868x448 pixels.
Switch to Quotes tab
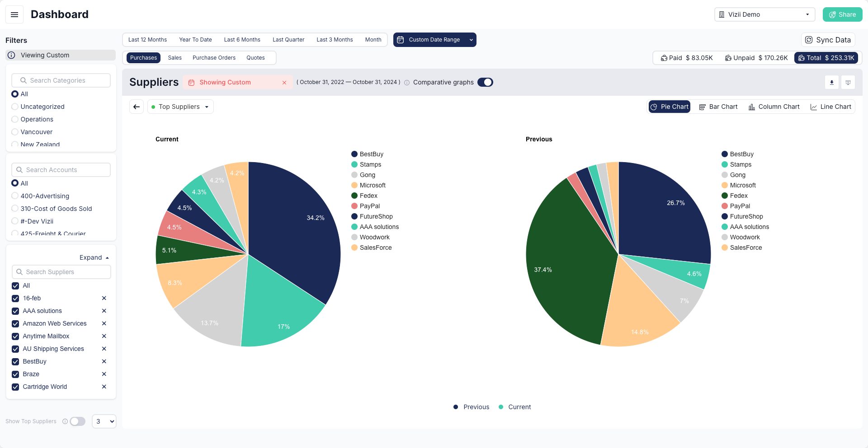click(x=255, y=58)
